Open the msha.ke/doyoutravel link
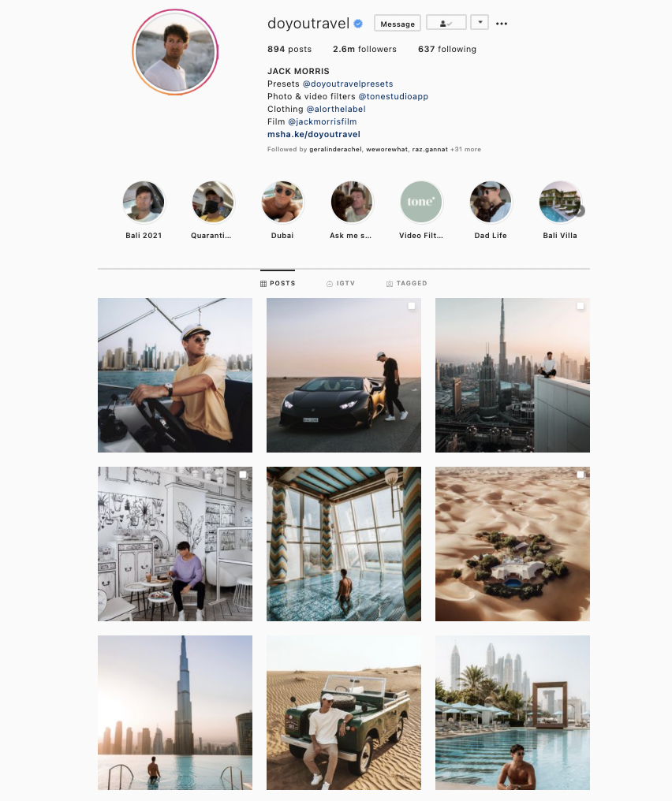 pyautogui.click(x=314, y=134)
